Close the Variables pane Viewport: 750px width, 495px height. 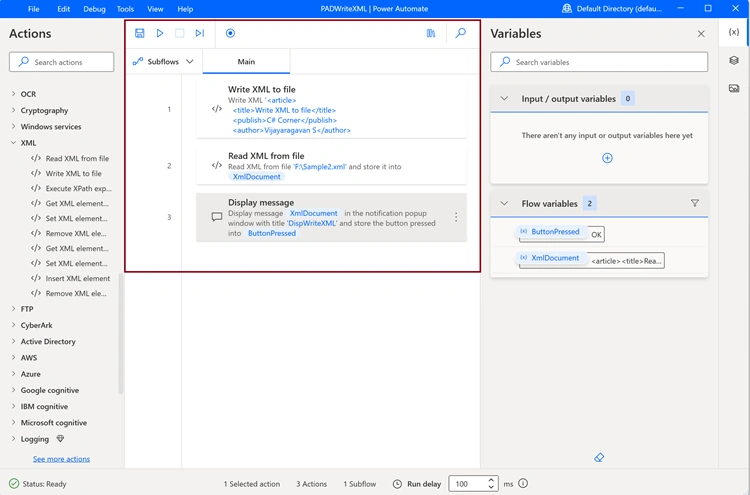coord(701,33)
